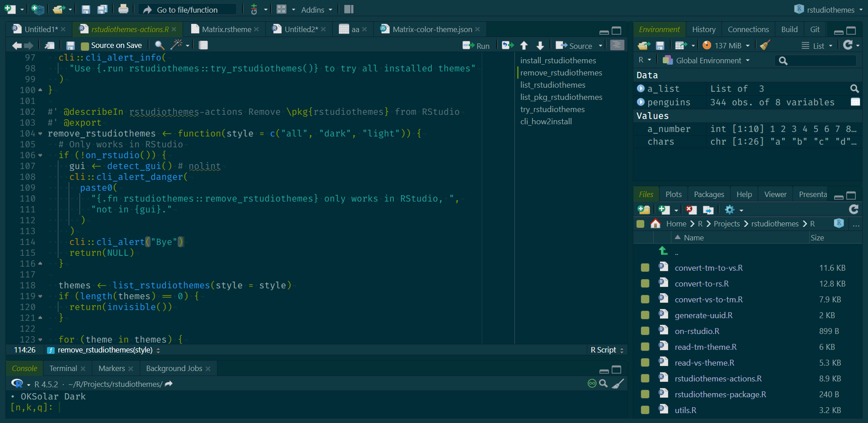This screenshot has width=868, height=423.
Task: Open the code tools magic wand
Action: tap(176, 45)
